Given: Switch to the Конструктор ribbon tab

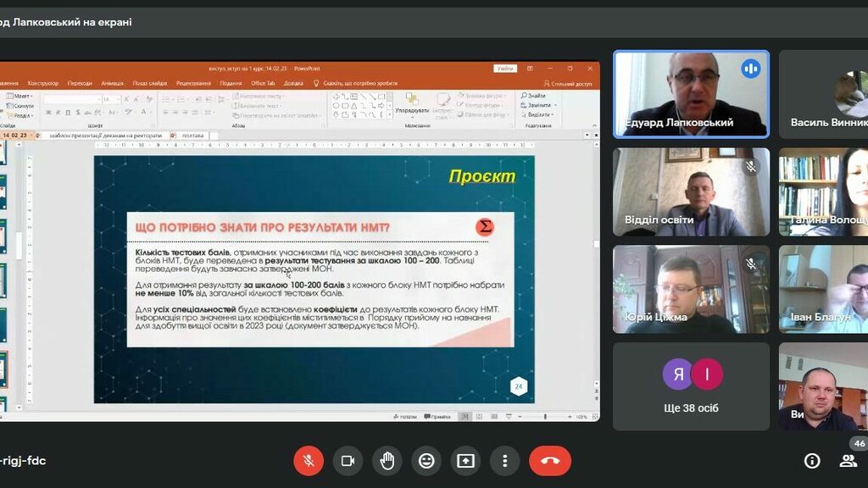Looking at the screenshot, I should coord(42,83).
